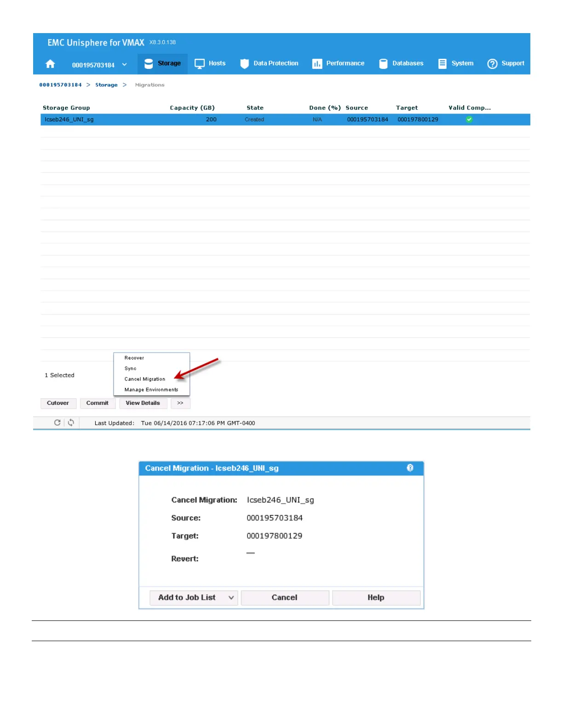Click the source 000195703184 table cell
Screen dimensions: 563x728
(x=368, y=119)
